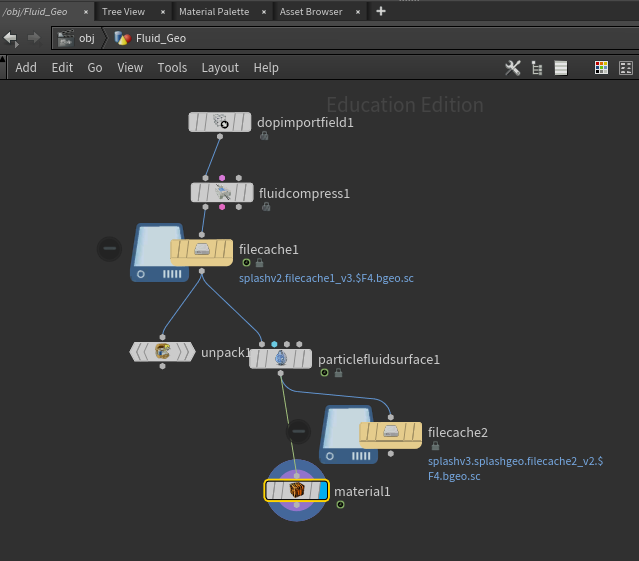639x561 pixels.
Task: Switch to the Material Palette tab
Action: pyautogui.click(x=214, y=12)
